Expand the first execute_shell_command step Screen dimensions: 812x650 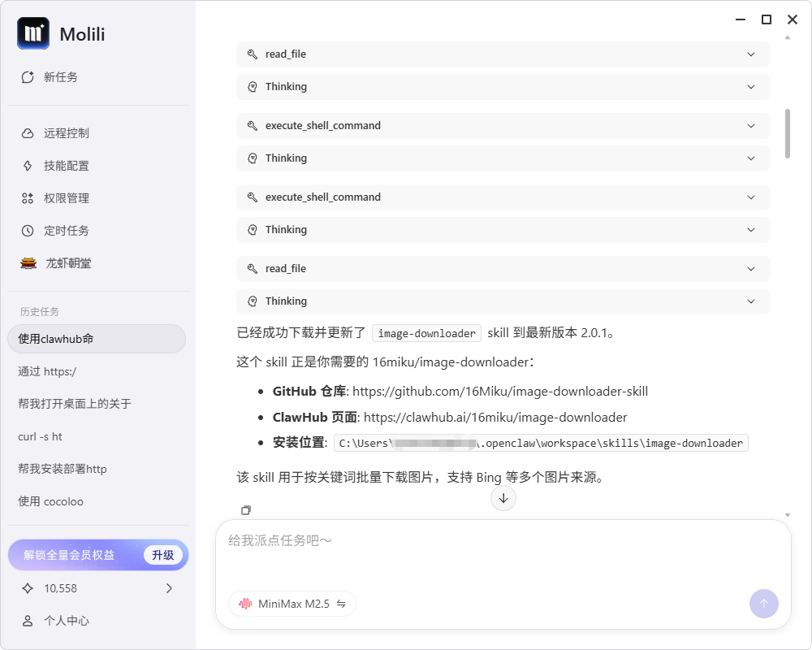503,126
